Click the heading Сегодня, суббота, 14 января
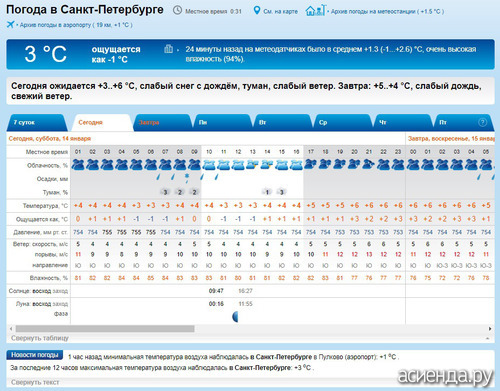The height and width of the screenshot is (391, 500). tap(50, 139)
